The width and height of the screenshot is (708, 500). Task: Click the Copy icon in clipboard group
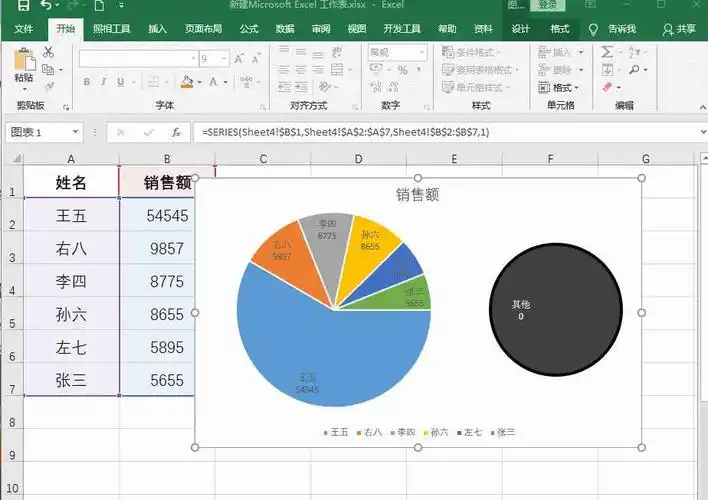coord(48,70)
